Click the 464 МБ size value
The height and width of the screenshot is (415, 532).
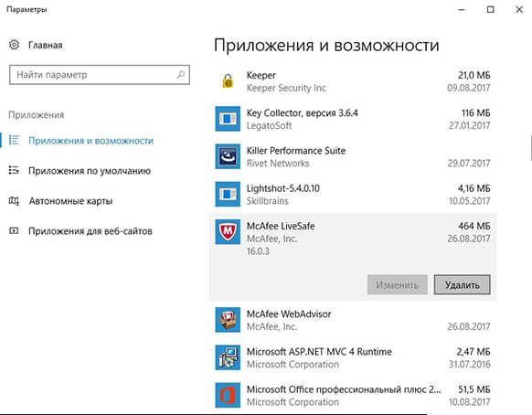[x=474, y=226]
